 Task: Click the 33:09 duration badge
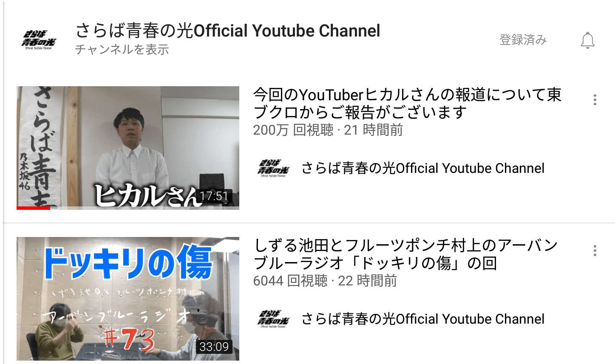[214, 347]
